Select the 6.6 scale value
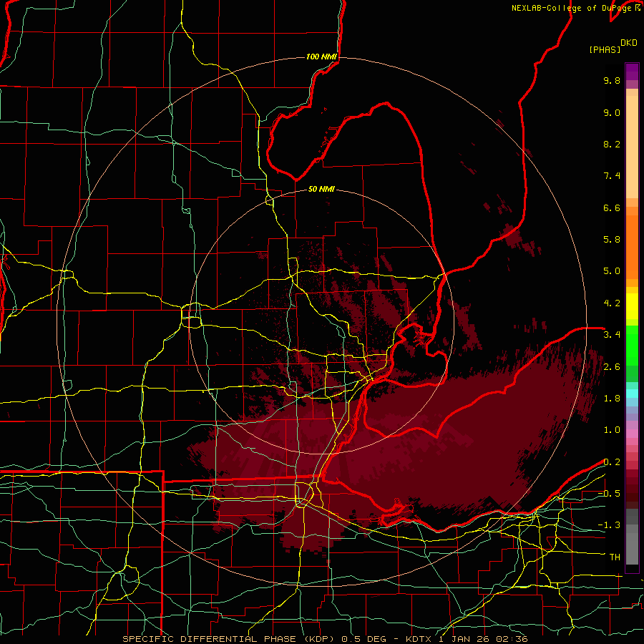Image resolution: width=644 pixels, height=644 pixels. click(612, 208)
